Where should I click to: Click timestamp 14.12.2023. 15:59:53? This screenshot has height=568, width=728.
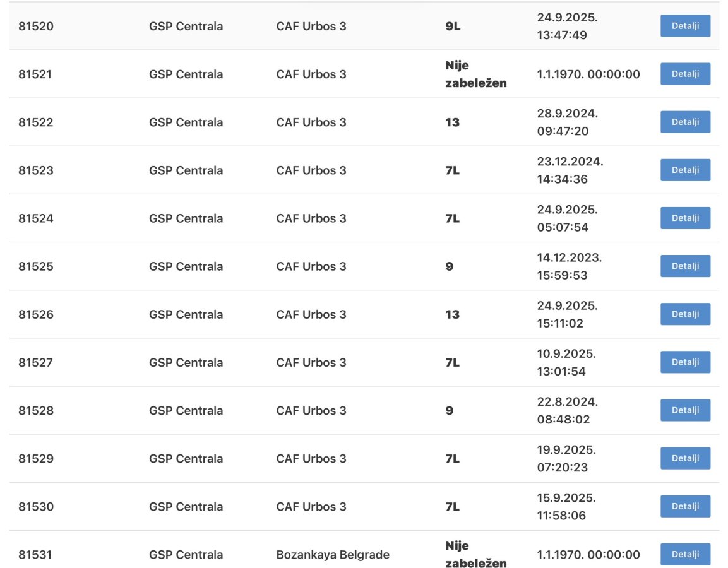[570, 266]
